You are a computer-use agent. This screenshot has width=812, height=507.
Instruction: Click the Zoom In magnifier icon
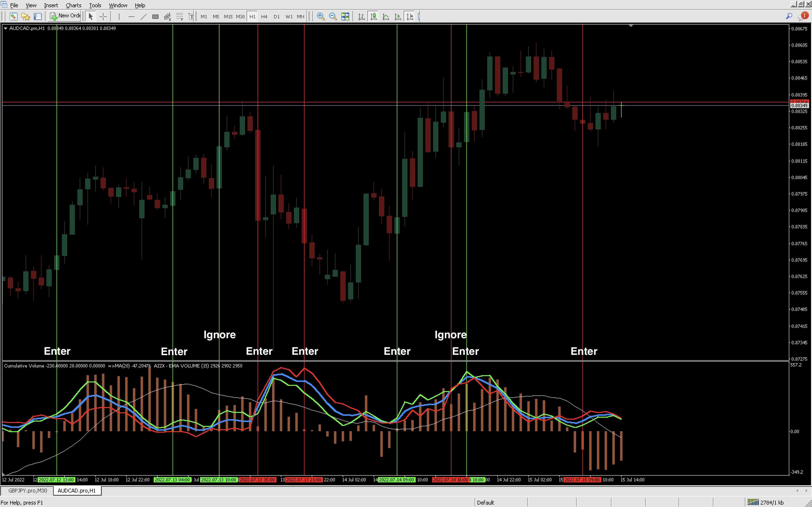[x=320, y=16]
